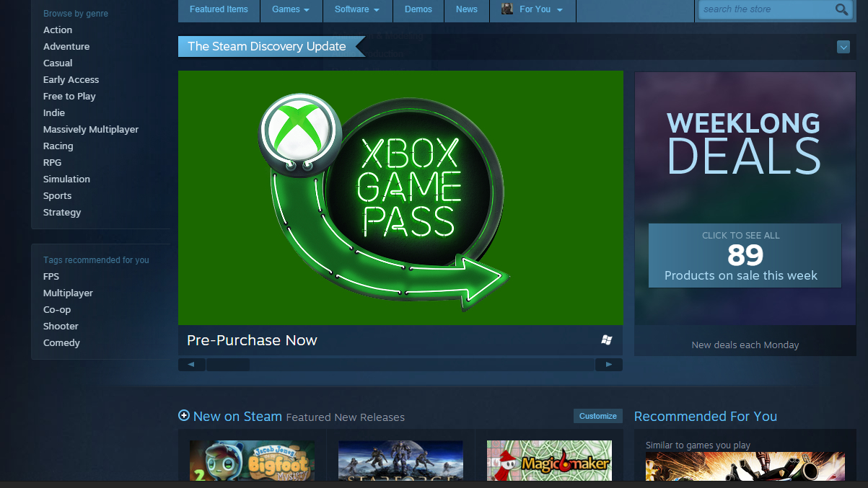Browse the Sports genre
This screenshot has width=868, height=488.
tap(57, 195)
